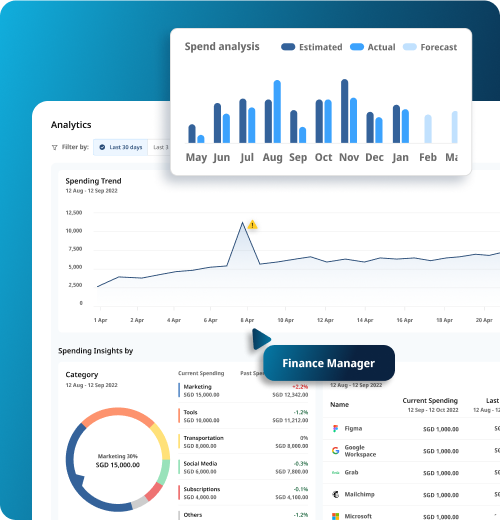Image resolution: width=500 pixels, height=520 pixels.
Task: Click the Google Workspace logo icon
Action: (336, 451)
